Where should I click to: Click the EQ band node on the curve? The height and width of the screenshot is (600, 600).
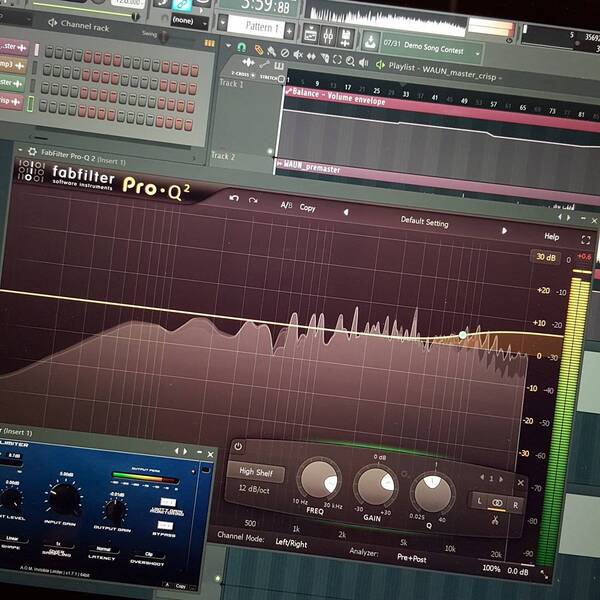click(x=463, y=335)
